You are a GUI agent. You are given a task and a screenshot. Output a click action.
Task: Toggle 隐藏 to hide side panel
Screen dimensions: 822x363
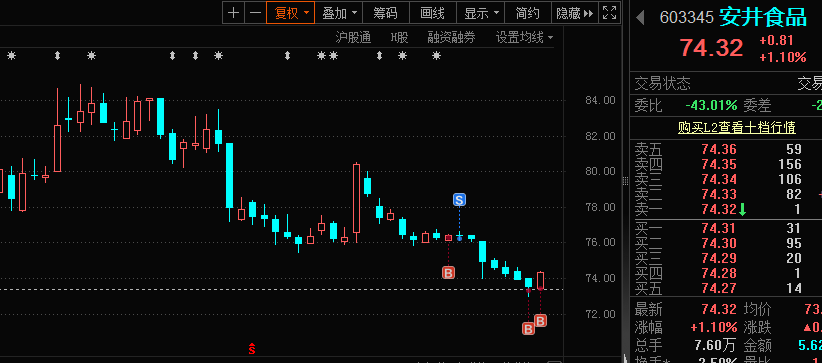(575, 13)
